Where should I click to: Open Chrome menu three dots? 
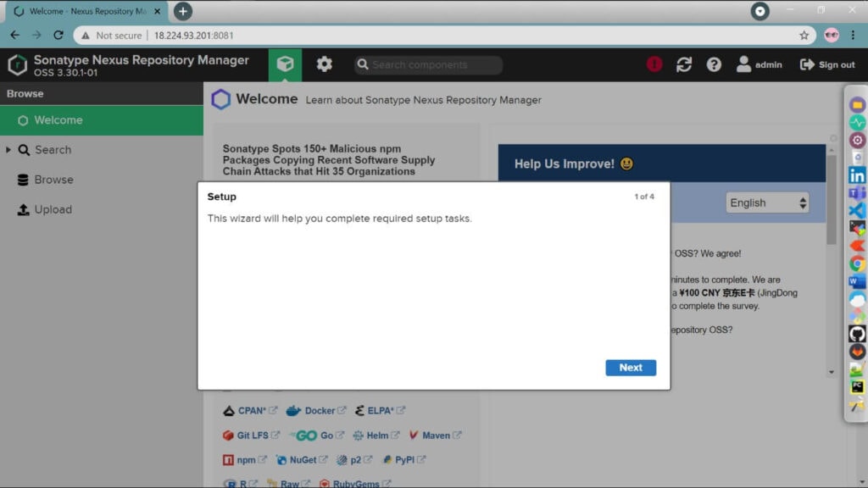coord(853,35)
